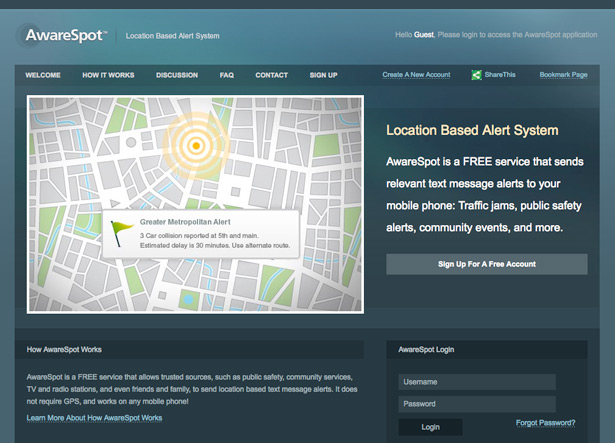The image size is (615, 443).
Task: Select the FAQ menu item
Action: point(227,75)
